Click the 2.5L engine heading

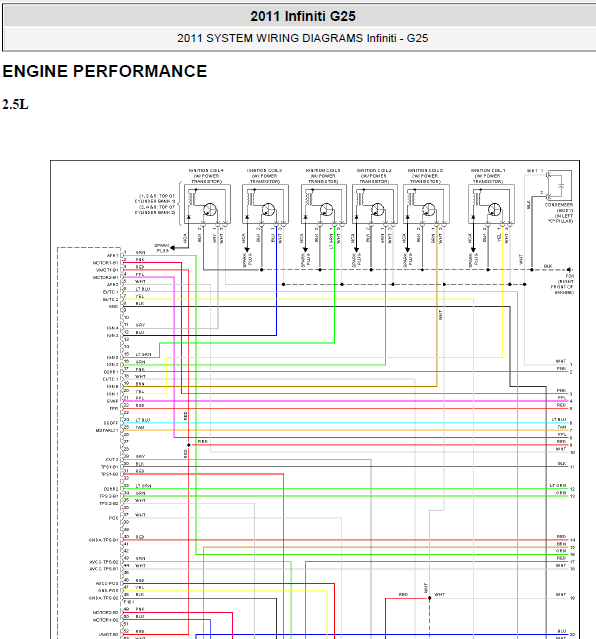tap(15, 105)
